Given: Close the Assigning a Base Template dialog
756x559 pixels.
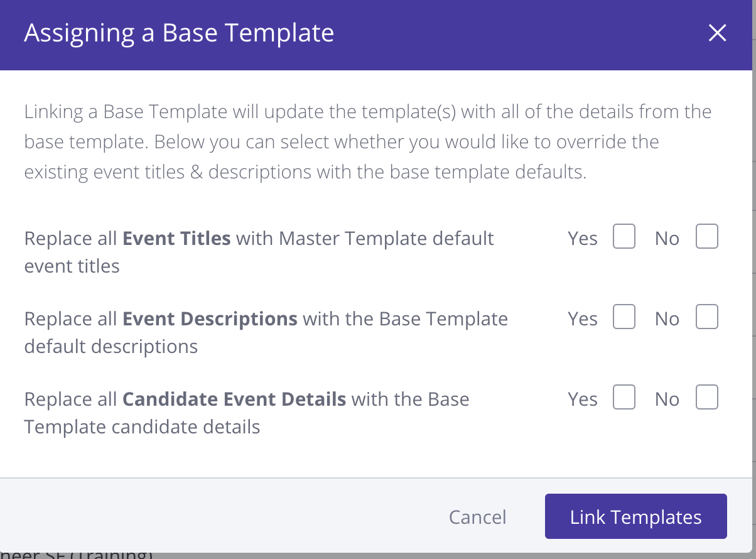Looking at the screenshot, I should 717,33.
